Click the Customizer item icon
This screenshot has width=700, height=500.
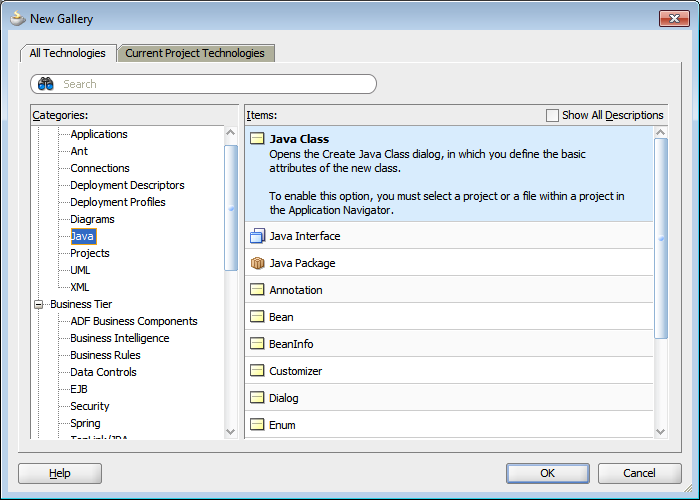click(x=257, y=371)
